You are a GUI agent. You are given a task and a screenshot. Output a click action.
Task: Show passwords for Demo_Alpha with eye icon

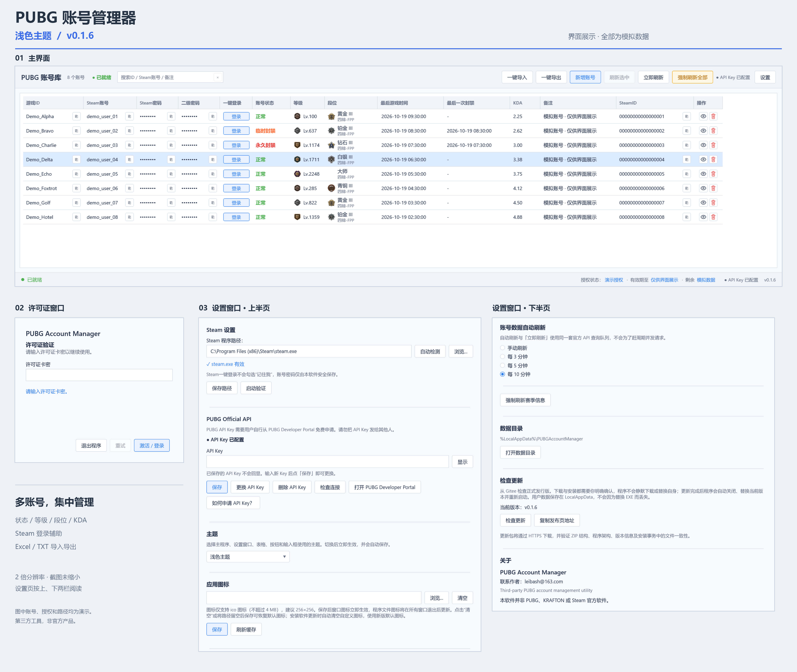[x=703, y=116]
